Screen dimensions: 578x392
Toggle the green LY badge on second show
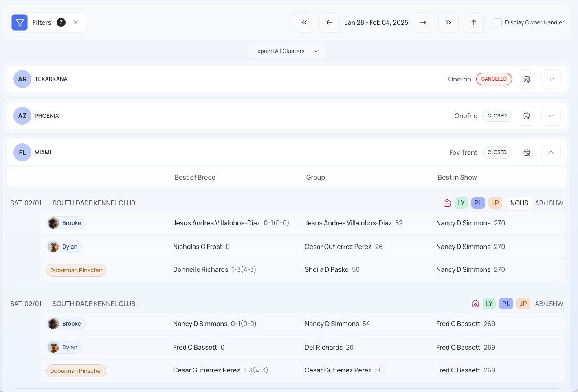pos(489,304)
